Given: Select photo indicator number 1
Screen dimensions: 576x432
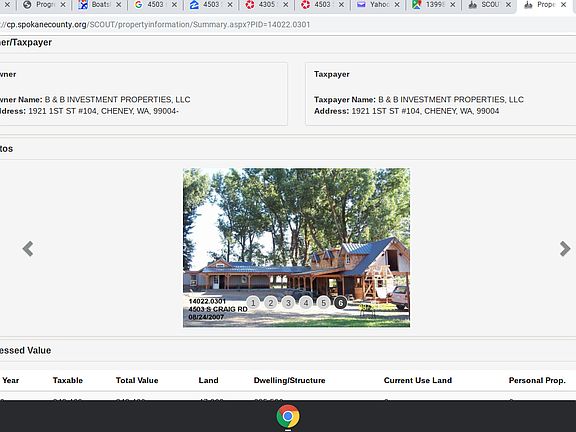Looking at the screenshot, I should tap(253, 303).
